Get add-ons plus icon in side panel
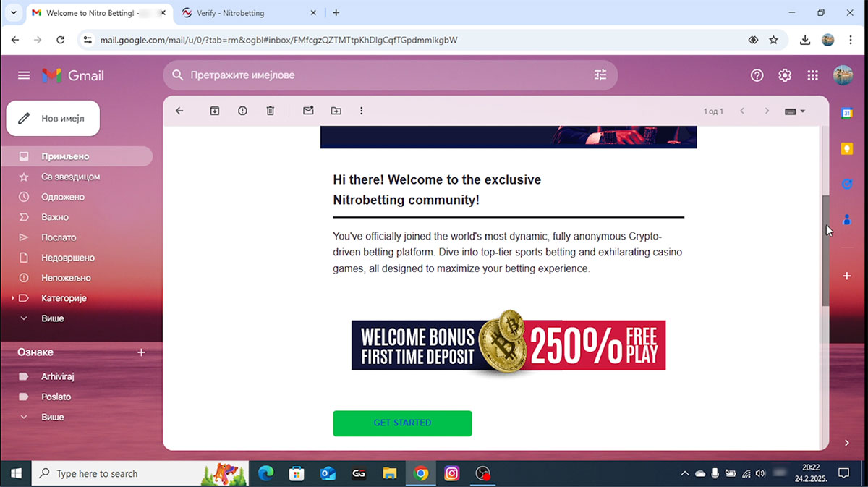Viewport: 868px width, 487px height. click(x=847, y=276)
